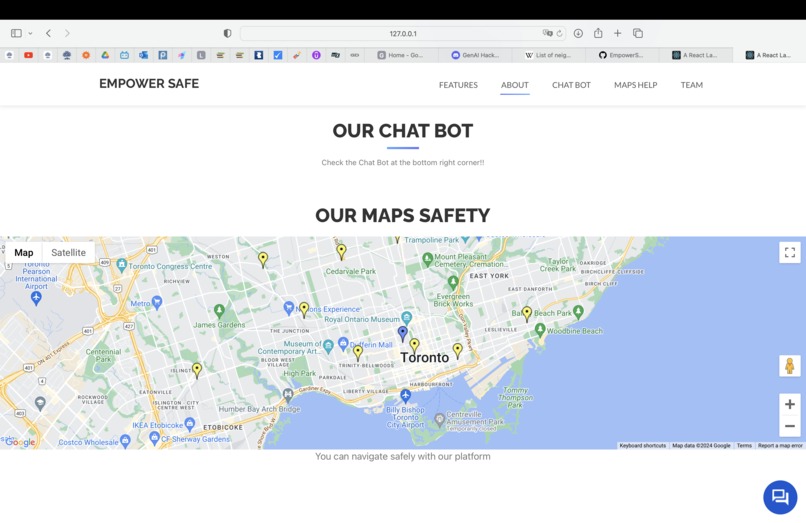Open map Keyboard shortcuts
The image size is (806, 523).
(643, 446)
